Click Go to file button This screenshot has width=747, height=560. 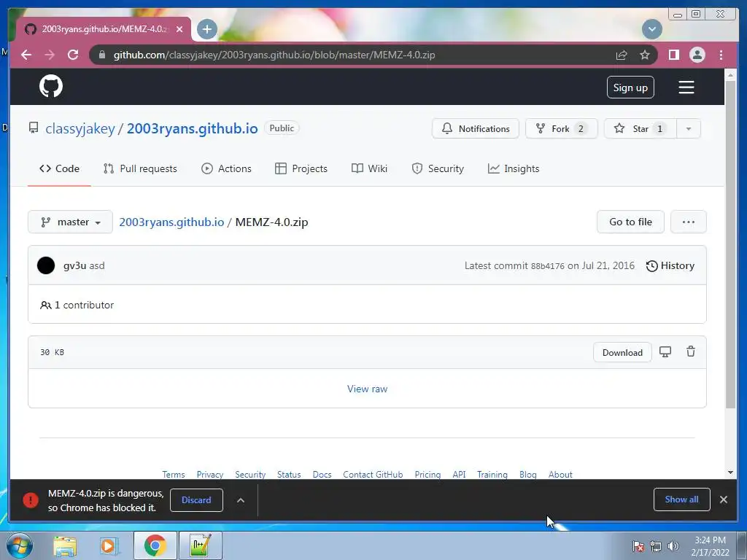coord(630,222)
